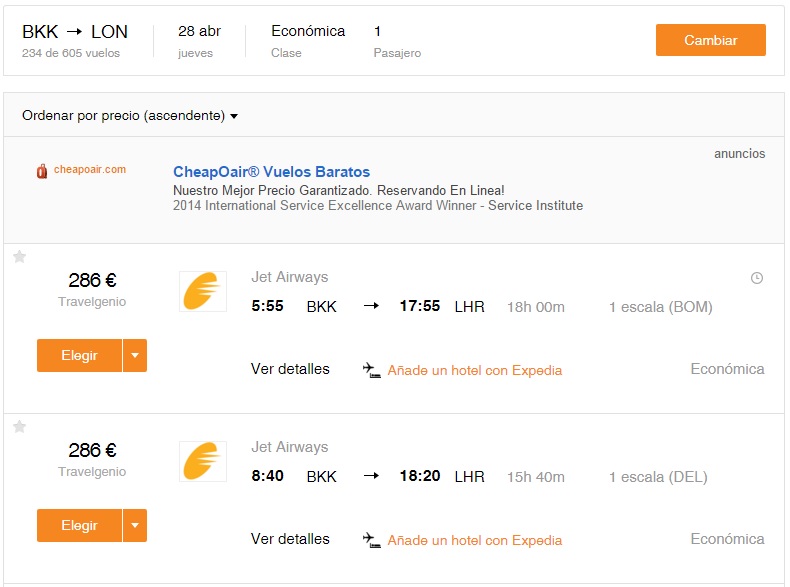Add Expedia hotel to second flight

point(475,540)
